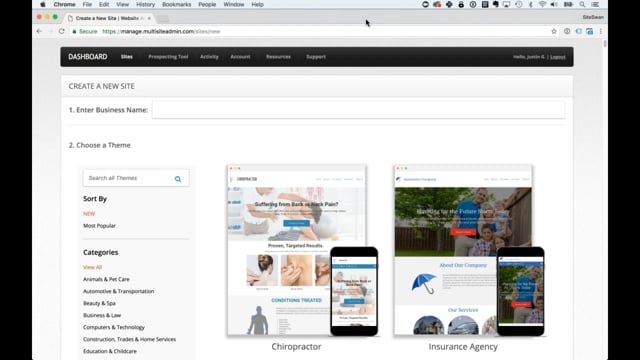This screenshot has height=360, width=640.
Task: Click the Logout link
Action: click(558, 57)
